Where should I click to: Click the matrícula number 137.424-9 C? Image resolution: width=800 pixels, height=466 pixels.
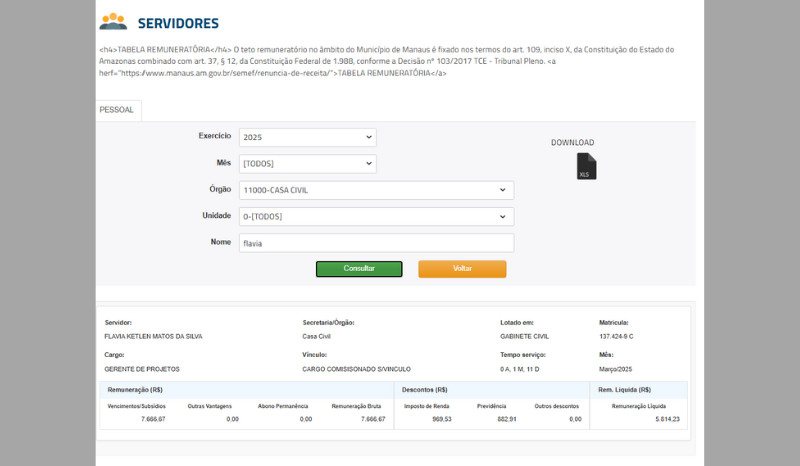coord(617,336)
